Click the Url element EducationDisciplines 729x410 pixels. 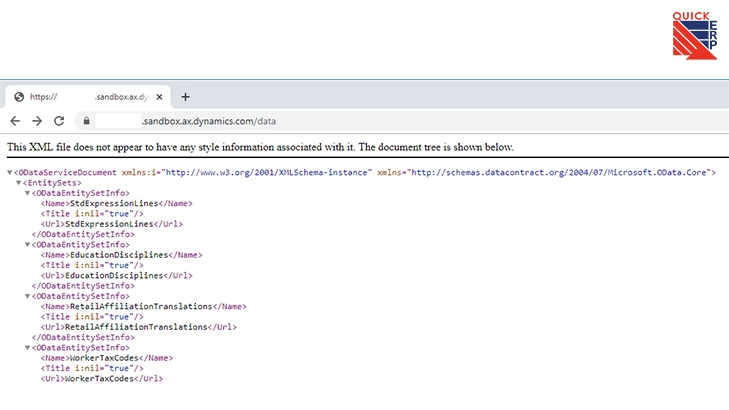pyautogui.click(x=116, y=276)
